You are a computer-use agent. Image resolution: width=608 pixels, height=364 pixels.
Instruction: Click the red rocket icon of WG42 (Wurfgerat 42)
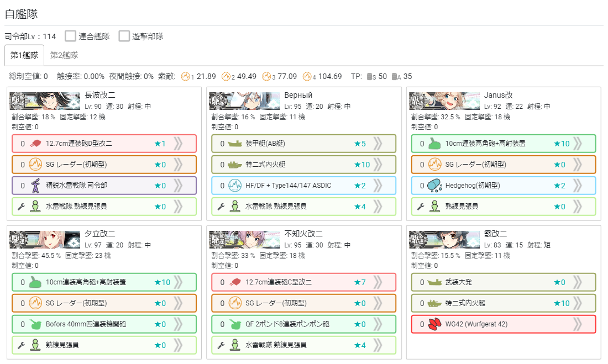[x=434, y=324]
